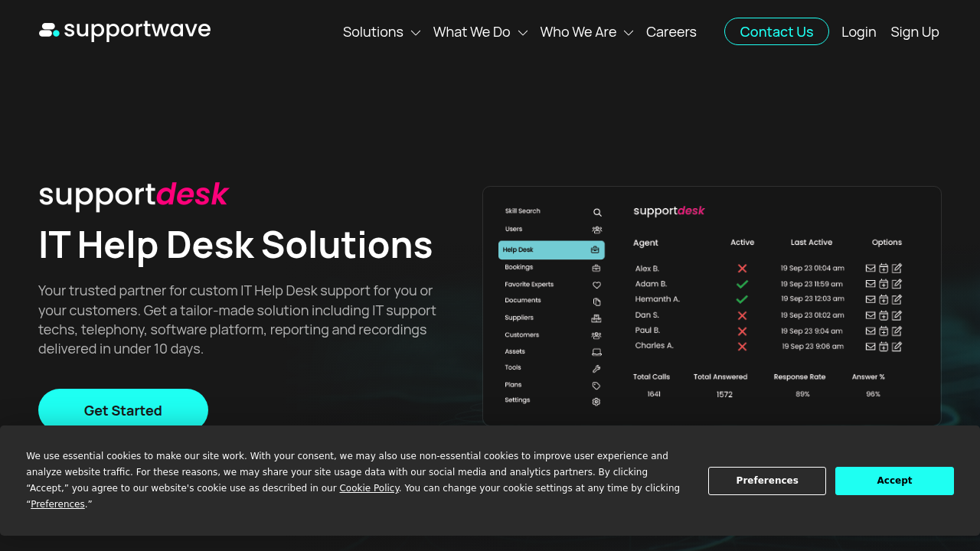Click the Skill Search magnifier icon in dashboard preview

(x=597, y=213)
